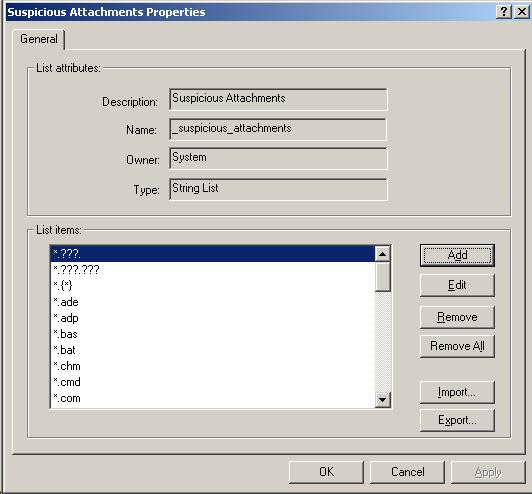Click the Remove button
The height and width of the screenshot is (494, 532).
click(457, 317)
